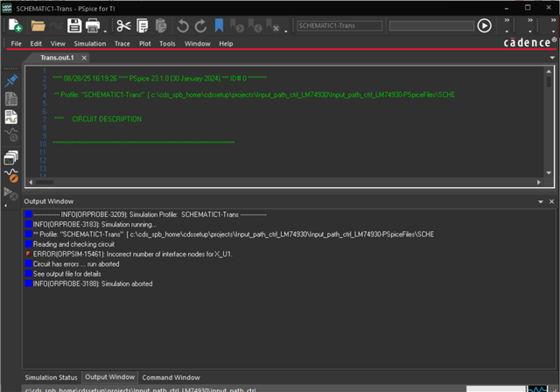Clear all bookmarks icon
Image resolution: width=560 pixels, height=392 pixels.
point(272,25)
